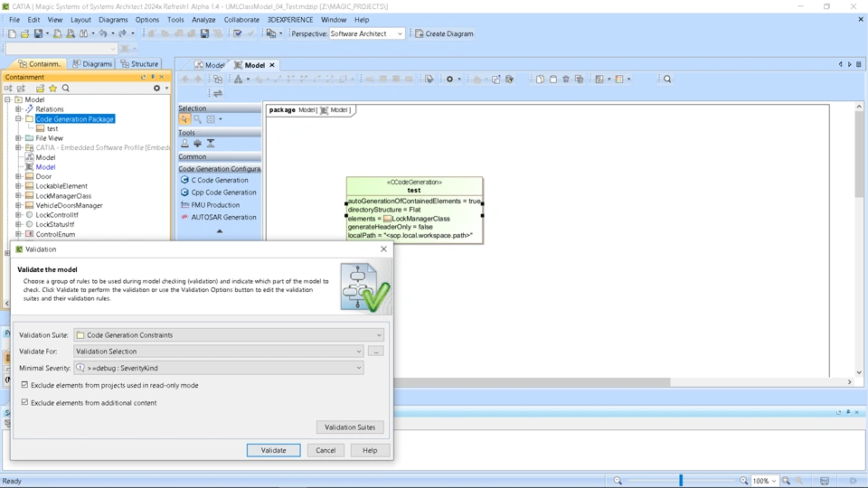Click the copy pages icon in diagram toolbar
Screen dimensions: 868x488
click(x=541, y=80)
